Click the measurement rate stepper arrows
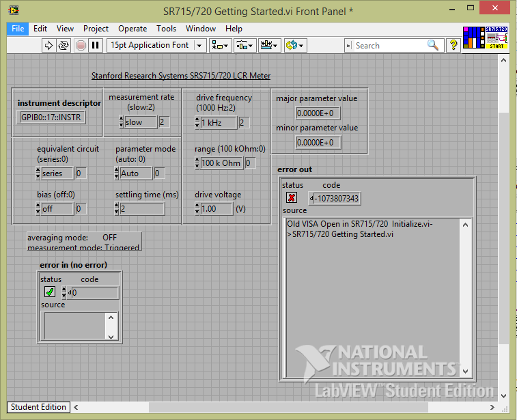 click(121, 122)
